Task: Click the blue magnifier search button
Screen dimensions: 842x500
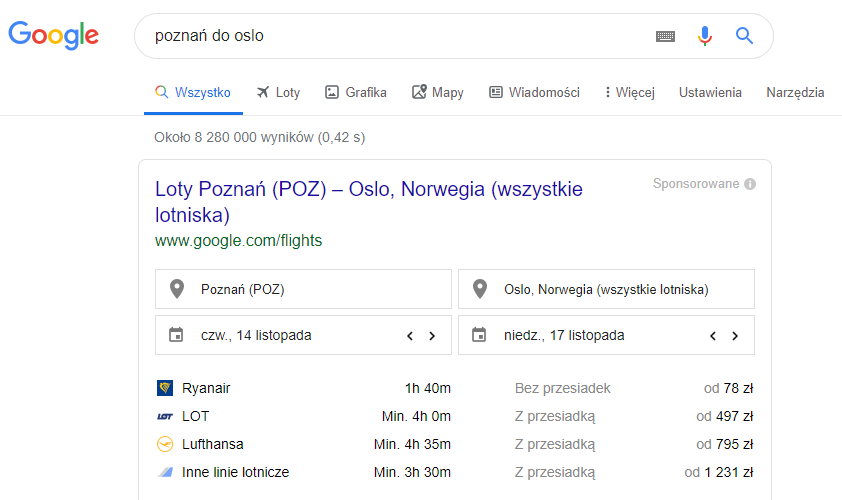Action: (744, 36)
